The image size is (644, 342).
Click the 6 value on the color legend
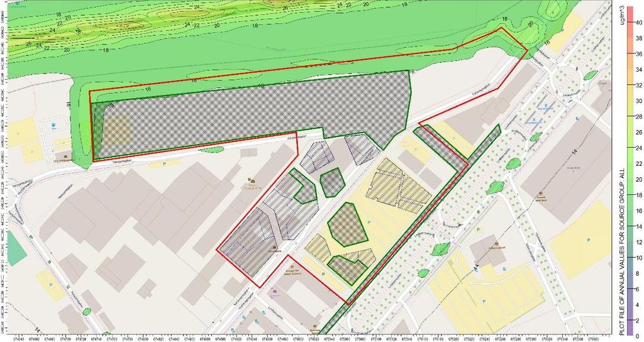[638, 289]
